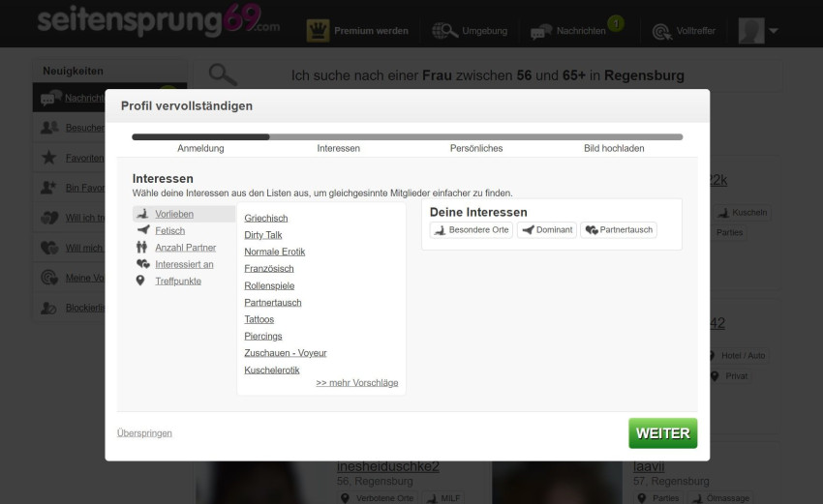Click the Interessiert an hearts icon
Screen dimensions: 823x504
click(142, 264)
